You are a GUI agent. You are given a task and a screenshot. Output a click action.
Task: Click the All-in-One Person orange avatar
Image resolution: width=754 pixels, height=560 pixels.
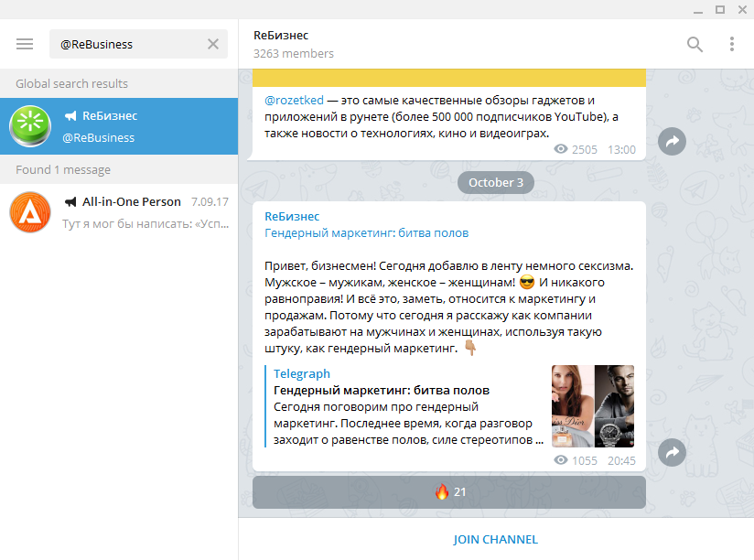[30, 212]
